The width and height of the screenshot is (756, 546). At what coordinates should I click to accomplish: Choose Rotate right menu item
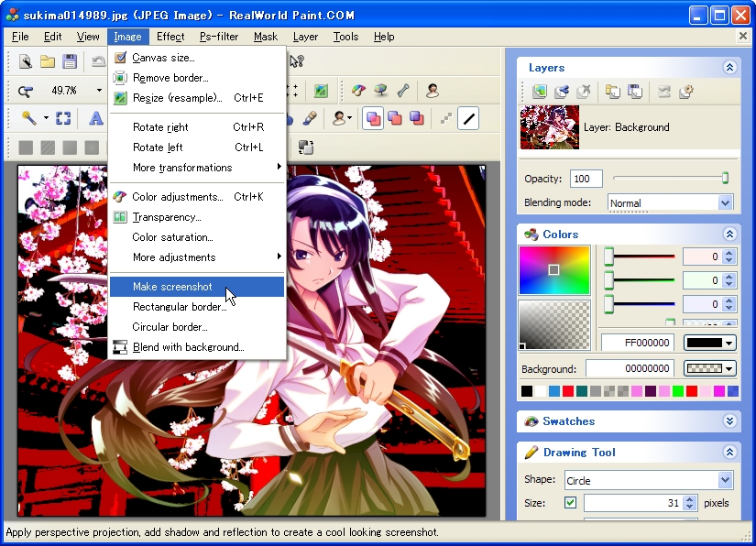point(197,127)
